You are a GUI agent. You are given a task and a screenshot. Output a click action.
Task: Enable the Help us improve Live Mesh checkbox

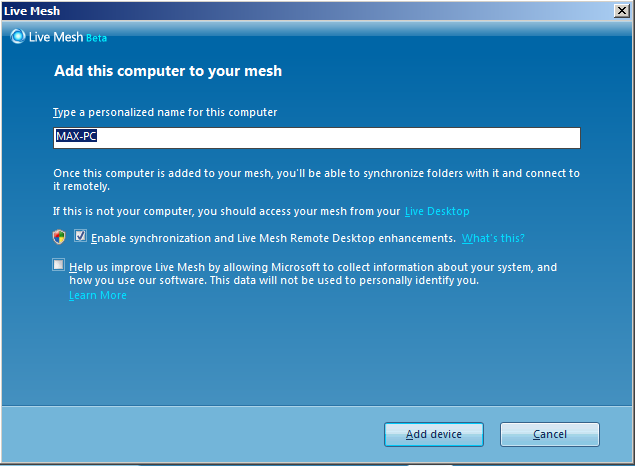[x=59, y=265]
